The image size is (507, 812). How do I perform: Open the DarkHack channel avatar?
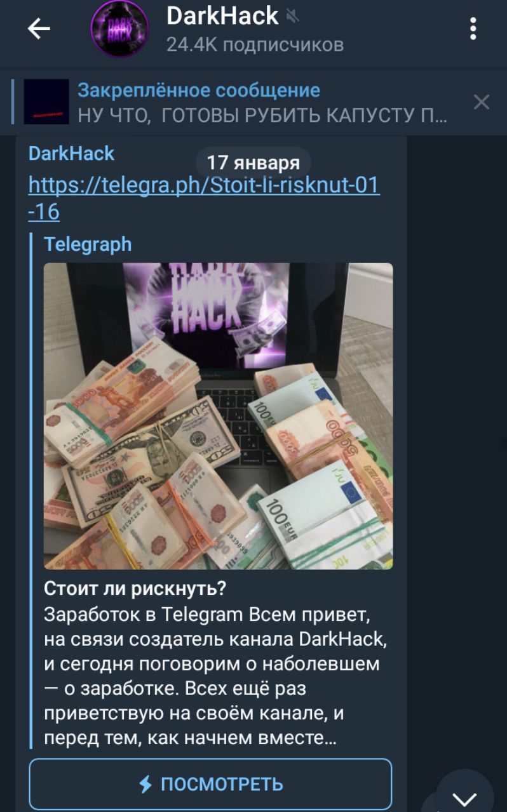pos(119,30)
